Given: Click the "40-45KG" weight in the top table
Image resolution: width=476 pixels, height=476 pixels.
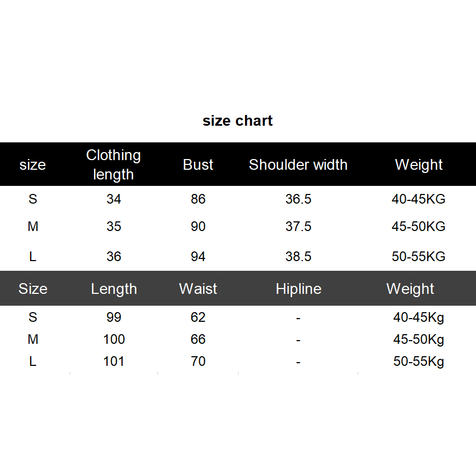Looking at the screenshot, I should tap(419, 199).
